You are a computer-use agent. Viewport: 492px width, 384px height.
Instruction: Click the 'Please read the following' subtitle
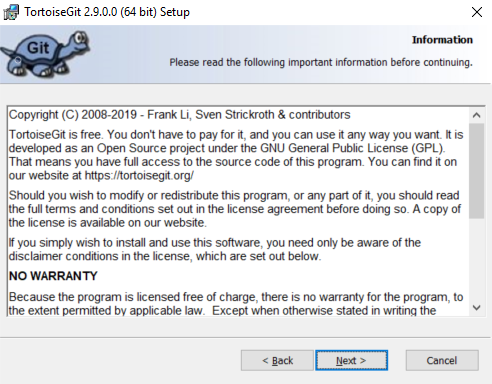321,62
